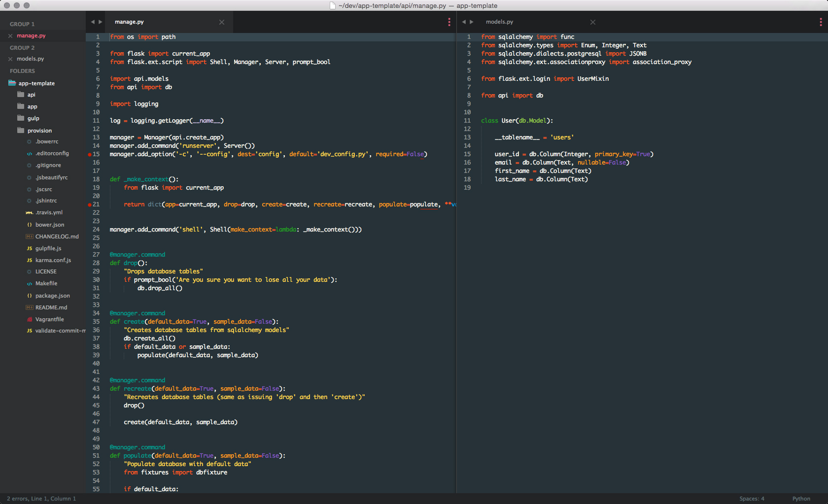Close manage.py in sidebar Group 1
This screenshot has width=828, height=504.
tap(10, 36)
